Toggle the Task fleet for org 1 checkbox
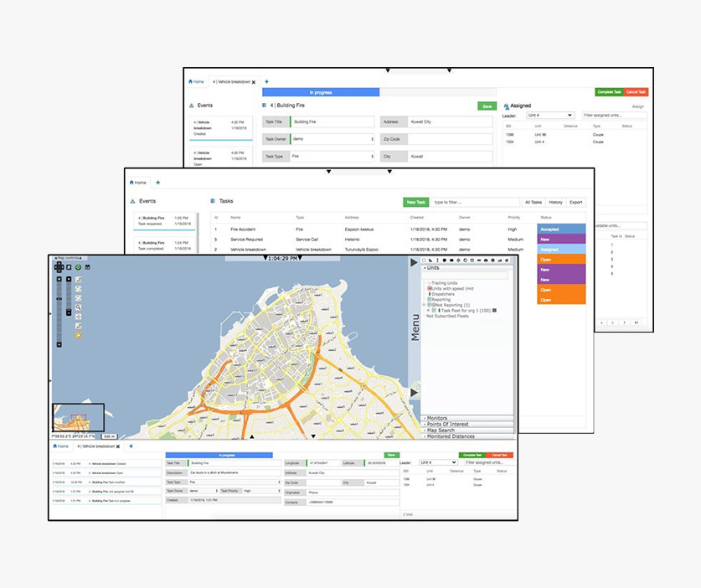The width and height of the screenshot is (701, 588). (434, 310)
